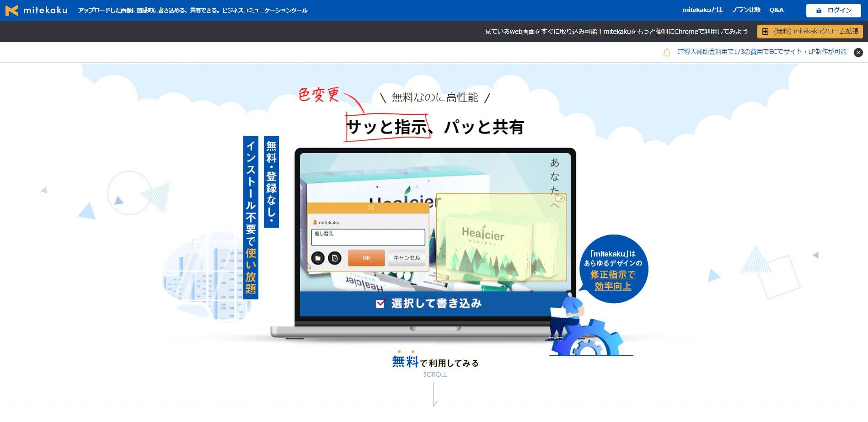This screenshot has width=868, height=422.
Task: Click the 差し替え comment text field
Action: pyautogui.click(x=368, y=237)
